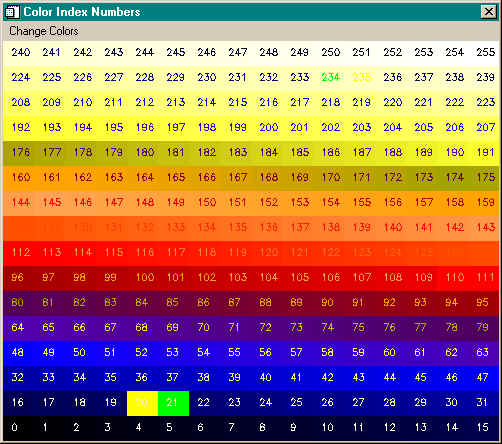Pick color swatch numbered 15
The width and height of the screenshot is (502, 444).
[484, 428]
